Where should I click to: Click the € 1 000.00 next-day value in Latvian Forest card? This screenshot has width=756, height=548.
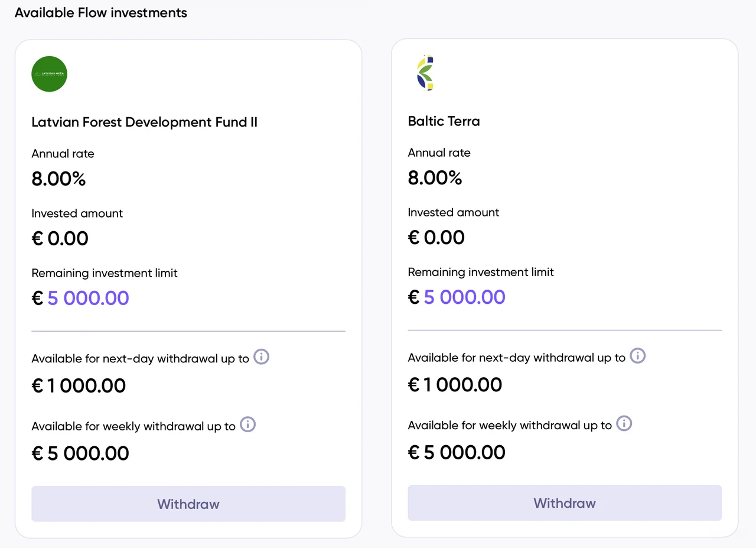(79, 386)
